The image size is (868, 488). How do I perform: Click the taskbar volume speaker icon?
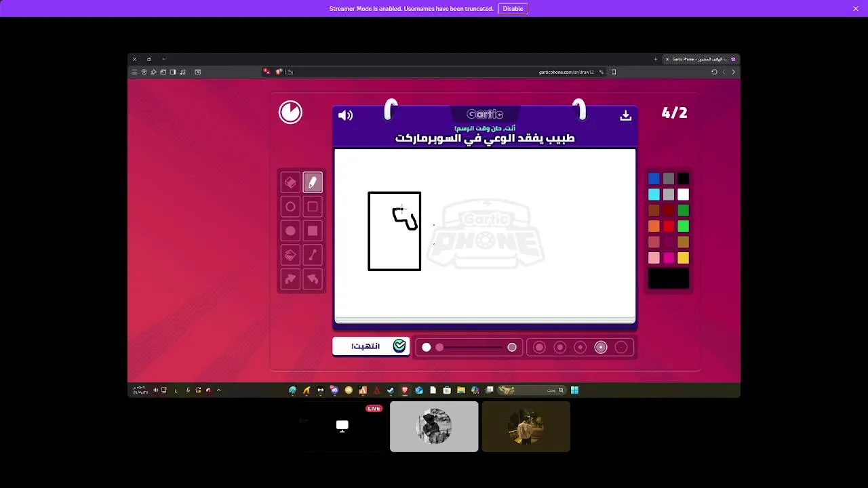tap(156, 390)
